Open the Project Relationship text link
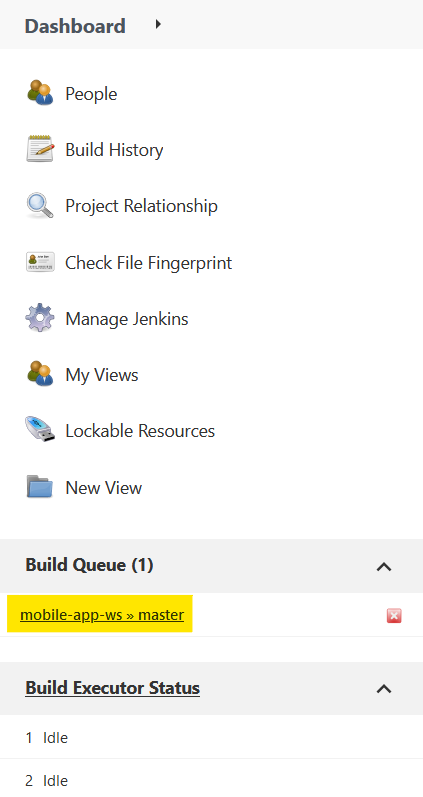This screenshot has width=423, height=797. click(141, 206)
